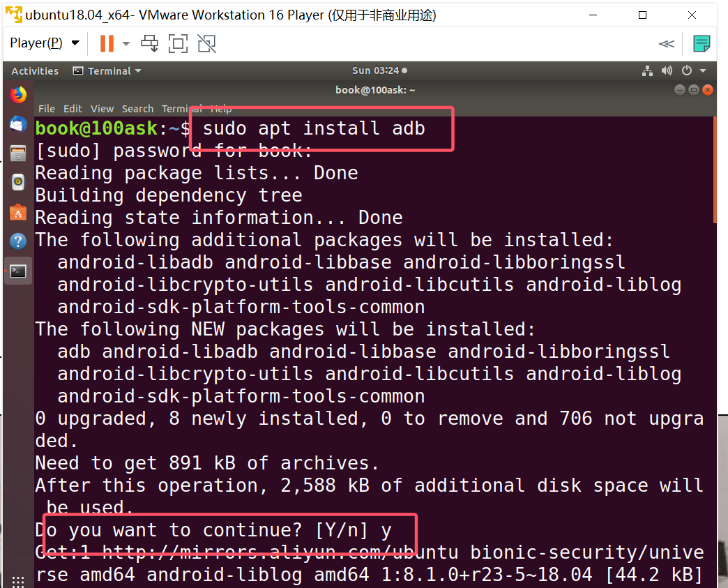Launch Firefox from the Ubuntu dock
728x588 pixels.
[18, 95]
